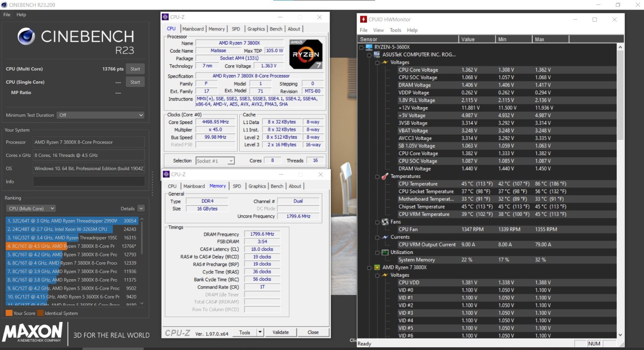Click the Cinebench title bar app icon
This screenshot has width=644, height=350.
click(x=4, y=5)
